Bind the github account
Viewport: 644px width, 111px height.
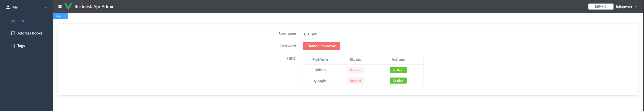(x=398, y=70)
